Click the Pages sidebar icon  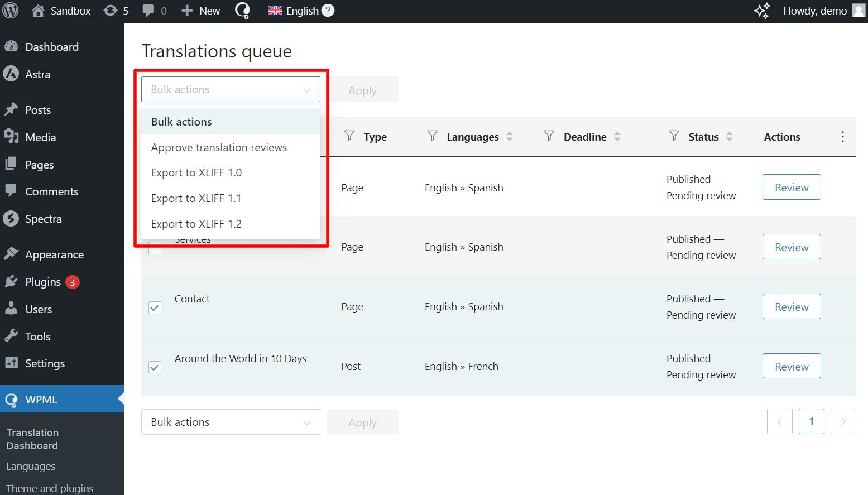coord(11,164)
